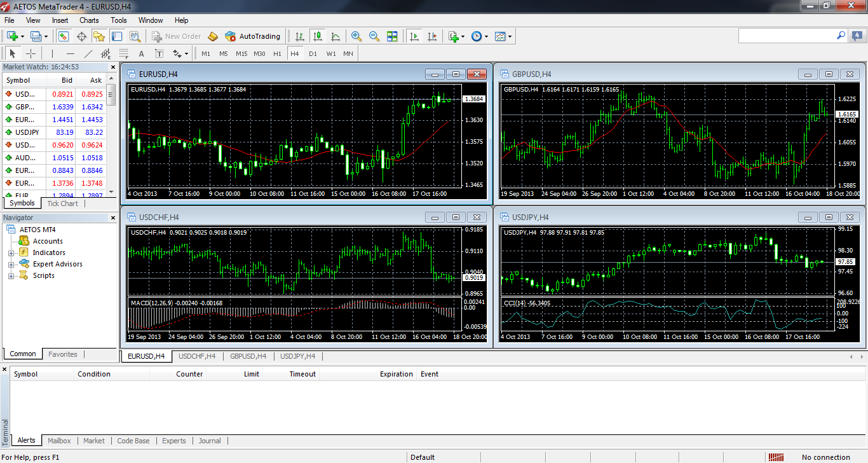Select the text label 'T' tool

[x=159, y=53]
